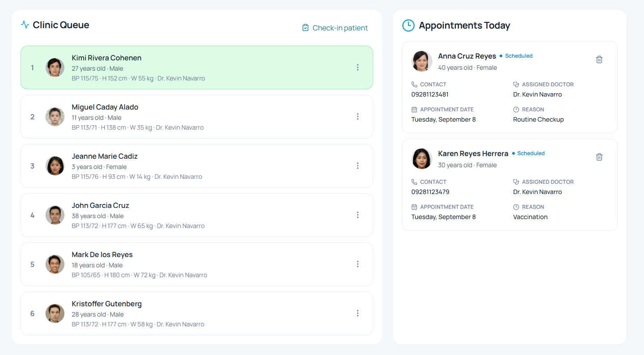This screenshot has height=355, width=644.
Task: Delete Karen Reyes Herrera appointment with trash icon
Action: tap(599, 157)
